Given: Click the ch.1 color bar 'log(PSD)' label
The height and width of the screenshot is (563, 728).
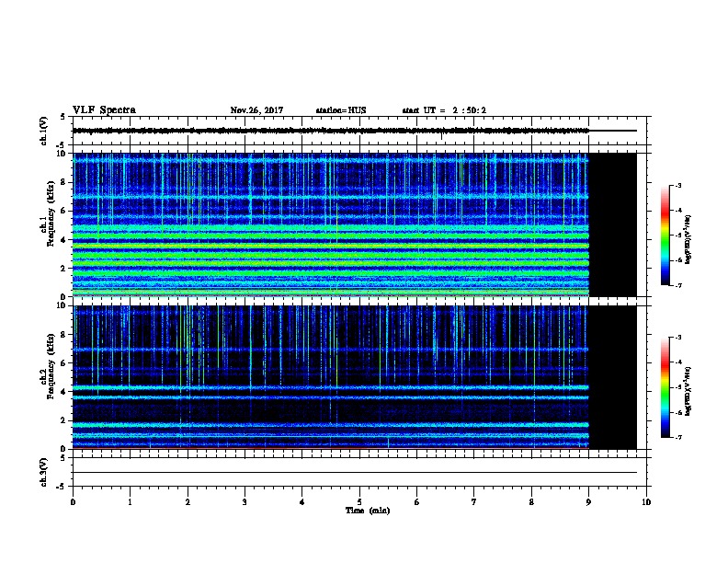Looking at the screenshot, I should (x=688, y=240).
